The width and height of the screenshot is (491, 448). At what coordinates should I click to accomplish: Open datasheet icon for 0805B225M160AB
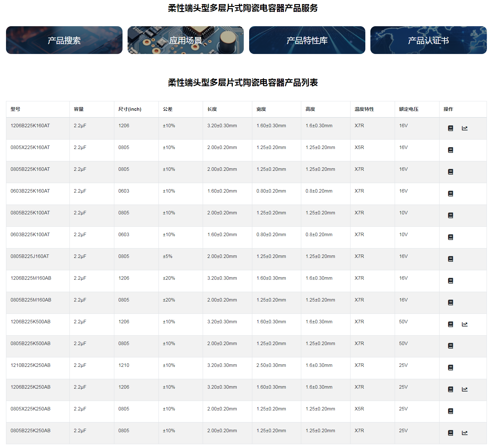[451, 302]
